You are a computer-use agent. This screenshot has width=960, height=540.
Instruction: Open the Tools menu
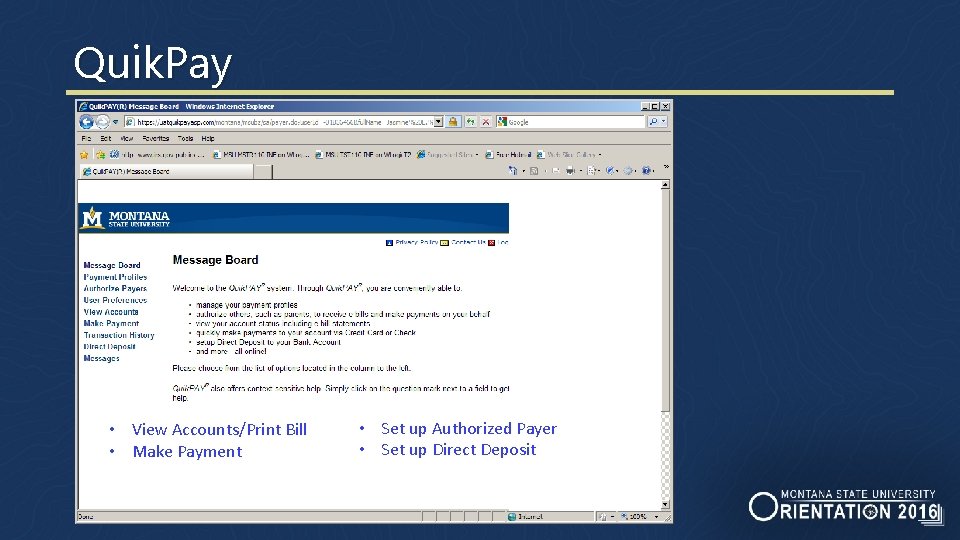click(x=186, y=138)
